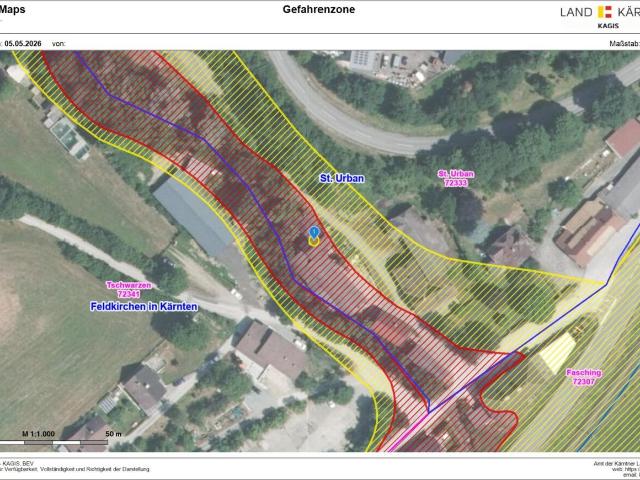Screen dimensions: 640x480
Task: Click the Gefahrenzone page title
Action: (x=319, y=9)
